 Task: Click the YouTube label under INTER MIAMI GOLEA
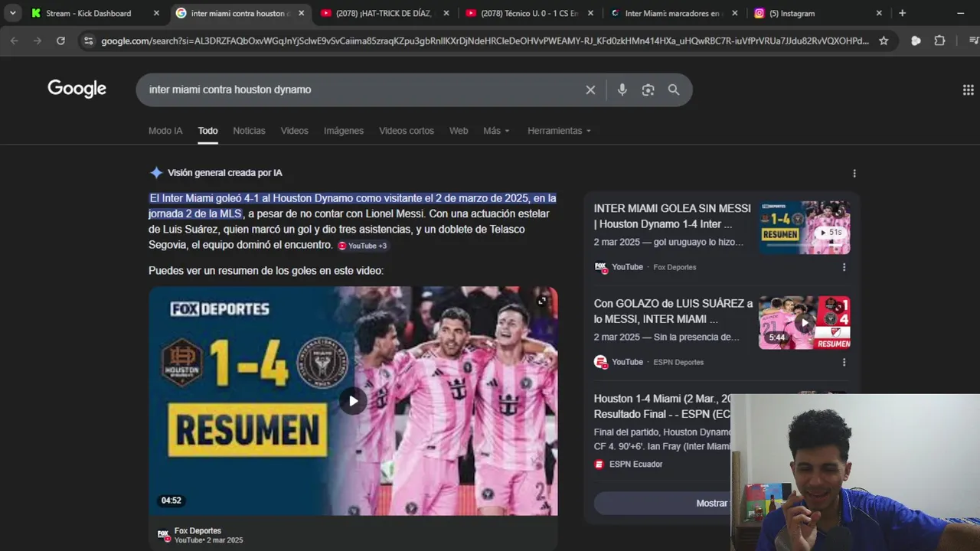(627, 267)
